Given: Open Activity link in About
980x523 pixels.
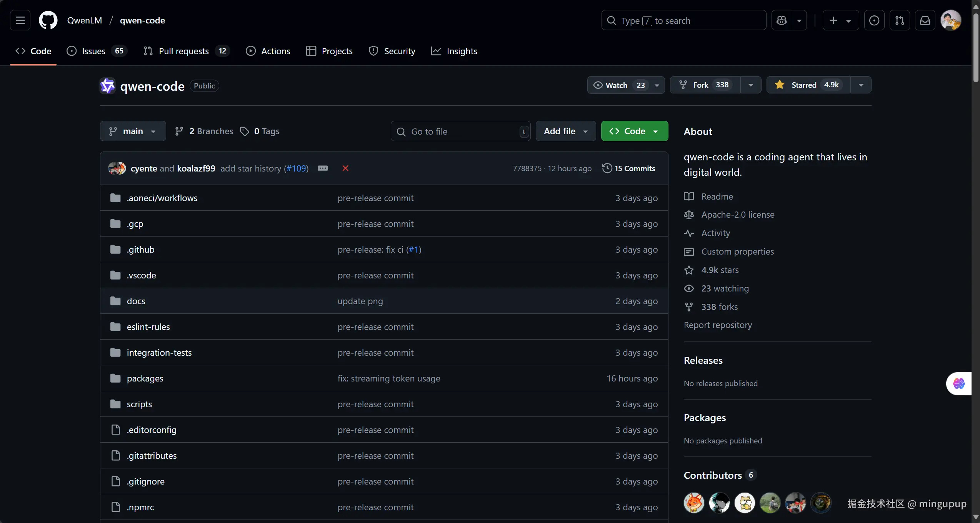Looking at the screenshot, I should tap(707, 233).
